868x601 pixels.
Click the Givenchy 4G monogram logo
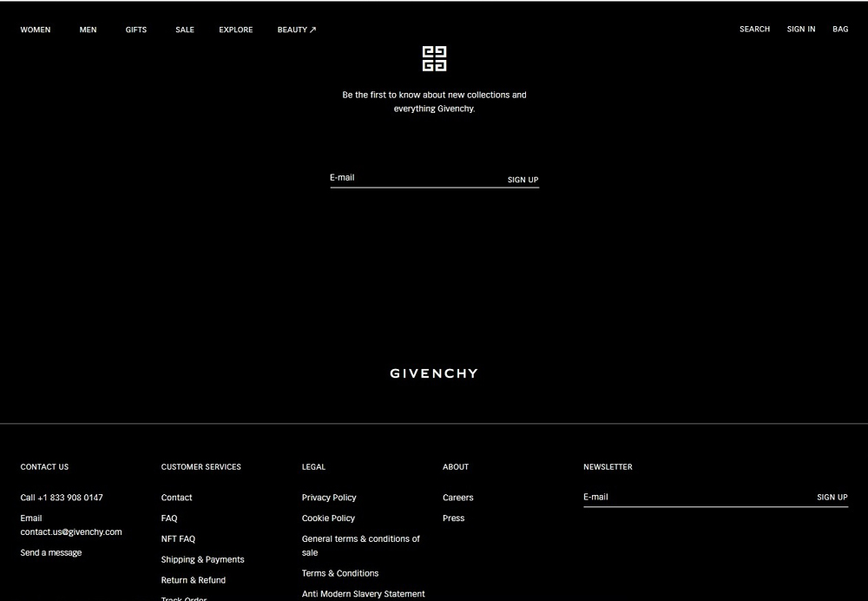click(434, 58)
